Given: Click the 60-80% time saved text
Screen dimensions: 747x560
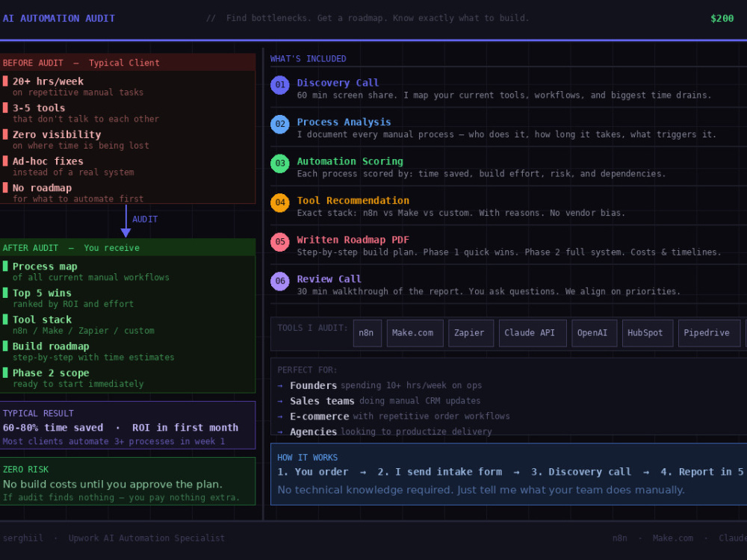Looking at the screenshot, I should point(53,428).
